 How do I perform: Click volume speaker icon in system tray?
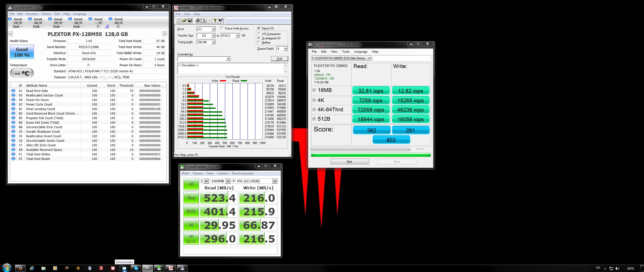pyautogui.click(x=617, y=268)
